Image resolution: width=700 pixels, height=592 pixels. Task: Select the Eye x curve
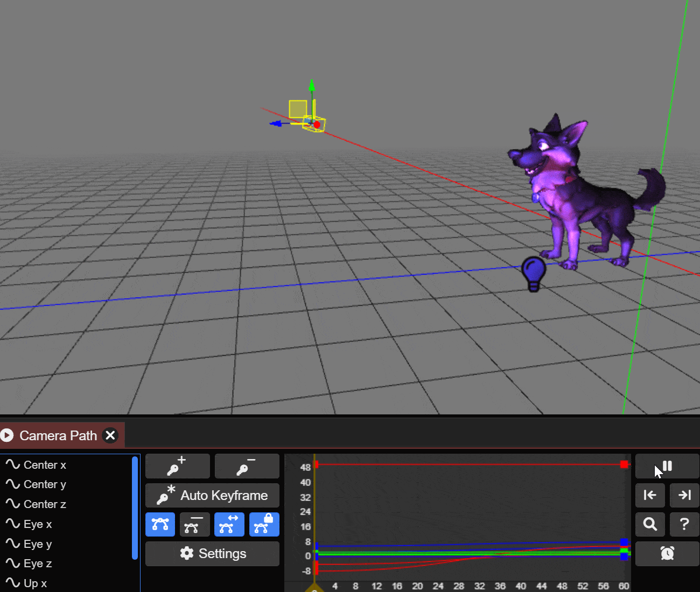(66, 524)
